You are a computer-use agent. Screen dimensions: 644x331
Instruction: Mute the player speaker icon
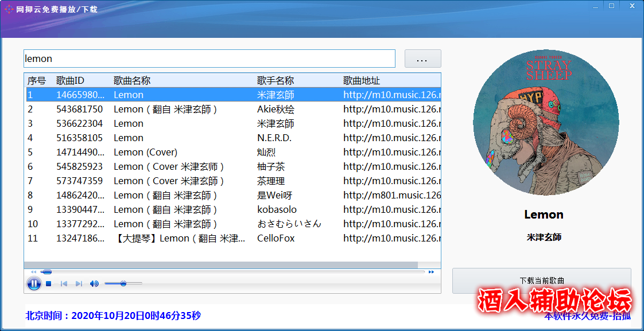point(94,283)
